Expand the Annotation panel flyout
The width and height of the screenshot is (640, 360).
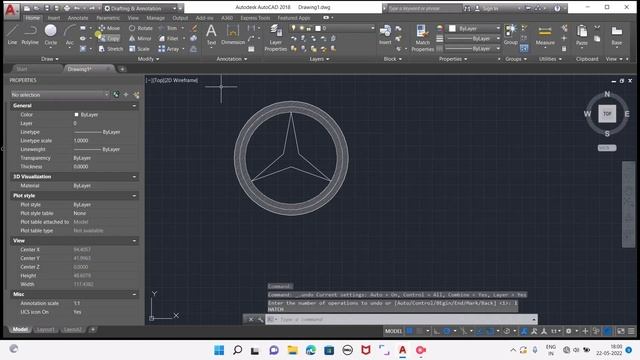click(x=231, y=59)
